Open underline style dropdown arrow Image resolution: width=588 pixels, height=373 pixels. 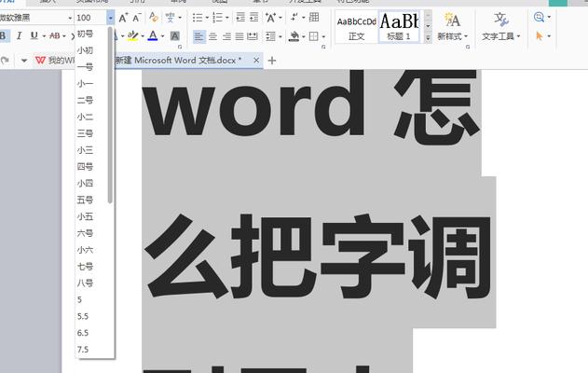pyautogui.click(x=44, y=36)
